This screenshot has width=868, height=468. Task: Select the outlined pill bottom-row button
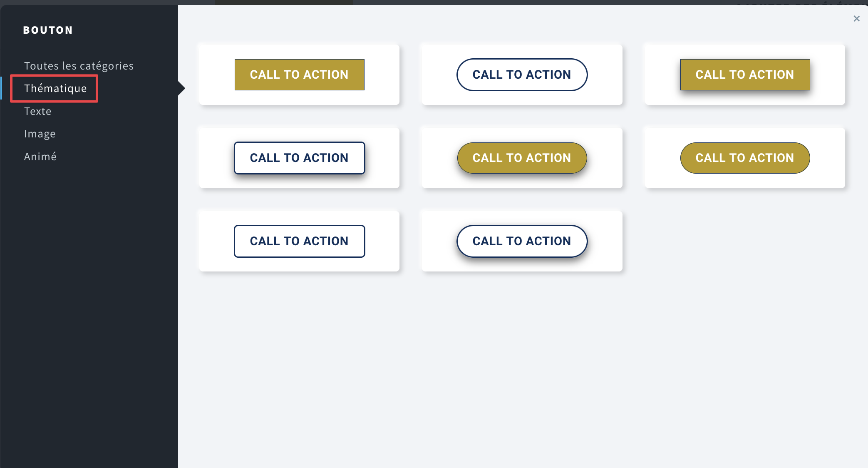click(522, 240)
